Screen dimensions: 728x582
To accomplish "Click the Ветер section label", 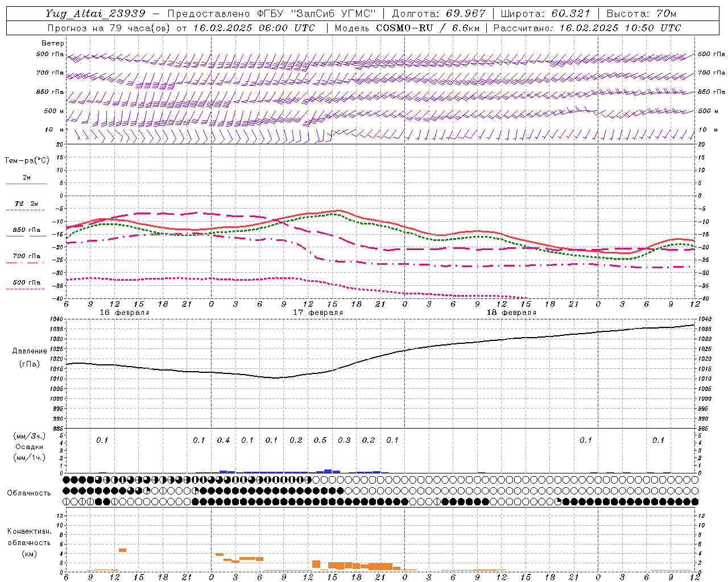I will [x=53, y=43].
